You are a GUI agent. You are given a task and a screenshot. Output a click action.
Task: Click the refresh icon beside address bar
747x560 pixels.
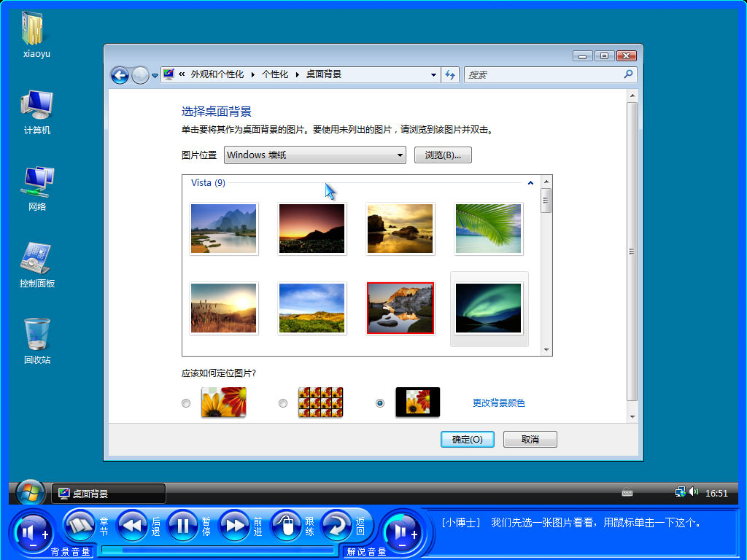point(449,75)
